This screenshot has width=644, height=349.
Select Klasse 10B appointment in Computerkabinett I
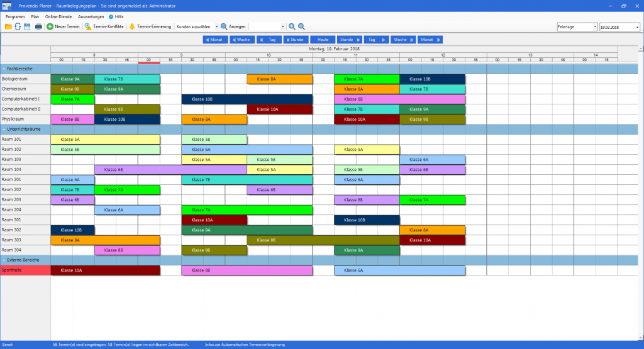point(247,99)
